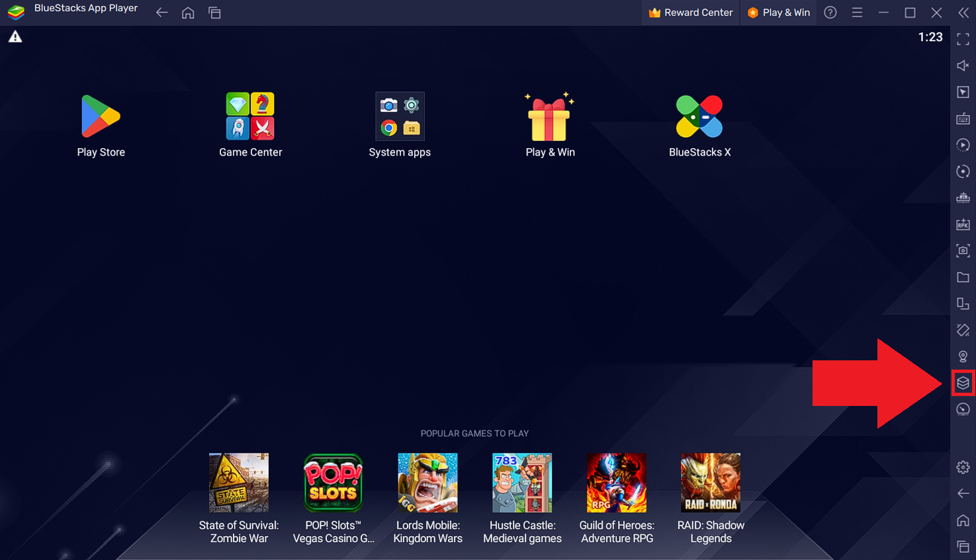Open the hamburger menu in title bar

pos(857,13)
